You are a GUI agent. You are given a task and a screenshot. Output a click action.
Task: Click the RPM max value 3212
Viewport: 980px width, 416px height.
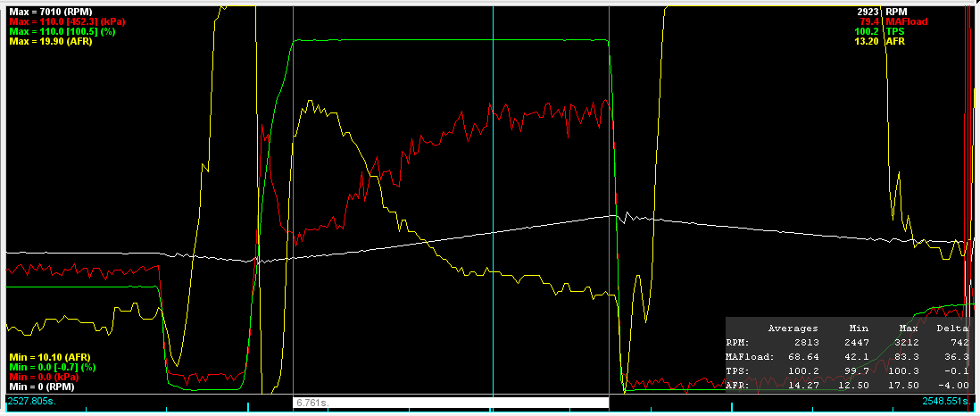(903, 342)
